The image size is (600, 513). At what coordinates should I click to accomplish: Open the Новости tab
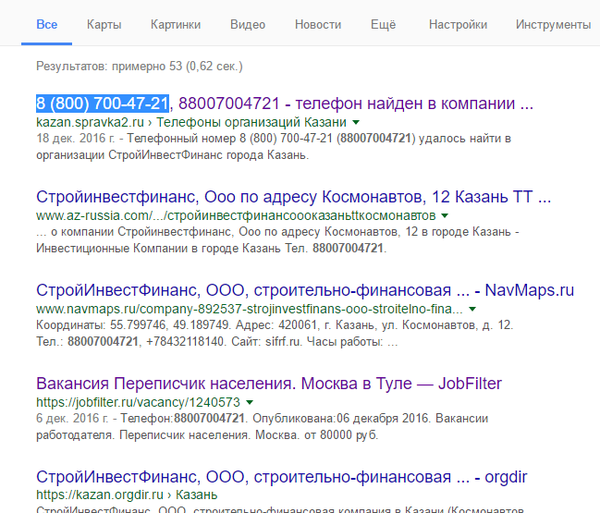[317, 24]
